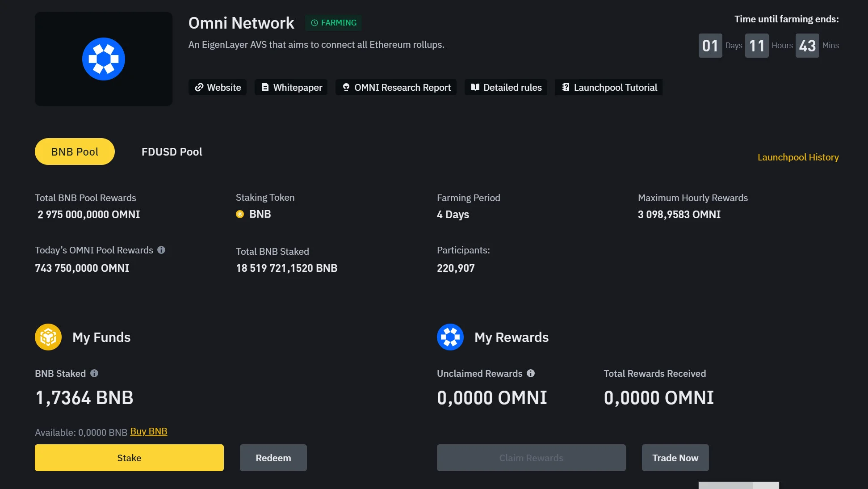Open the Launchpool Tutorial
The height and width of the screenshot is (489, 868).
point(609,87)
